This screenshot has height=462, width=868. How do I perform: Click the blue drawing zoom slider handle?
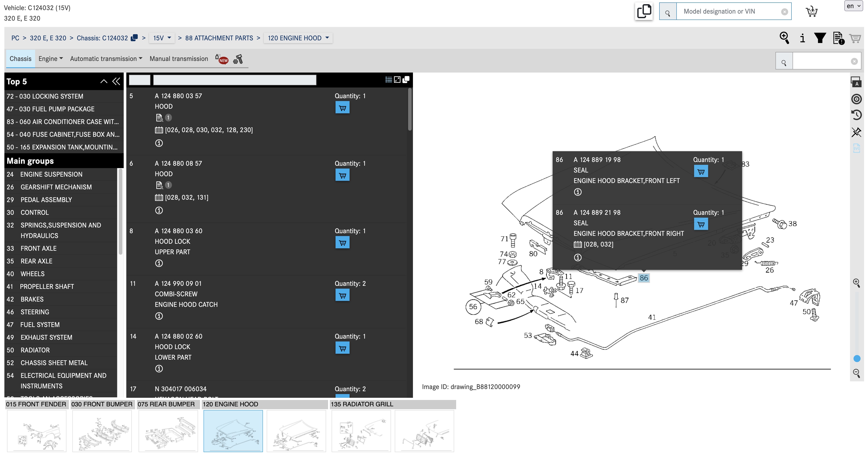click(857, 359)
